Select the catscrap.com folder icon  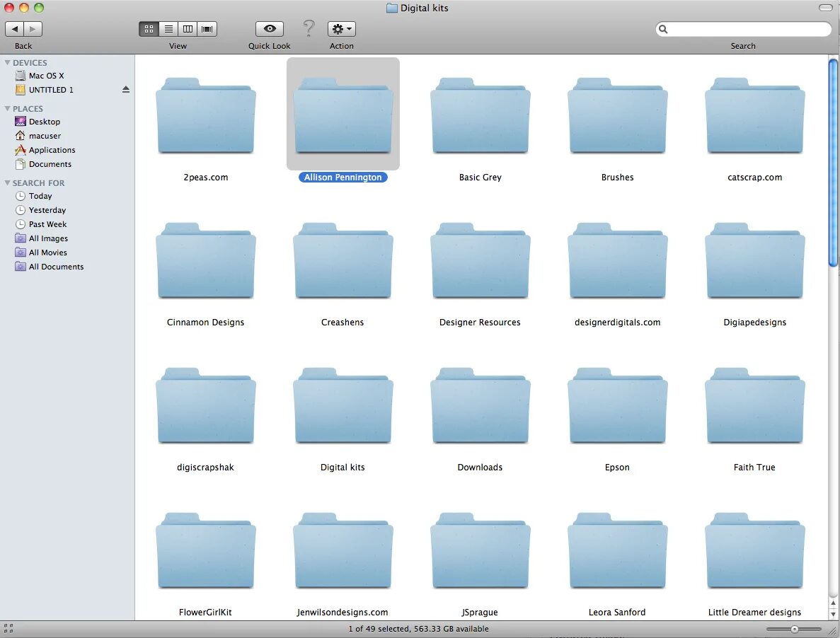(755, 115)
